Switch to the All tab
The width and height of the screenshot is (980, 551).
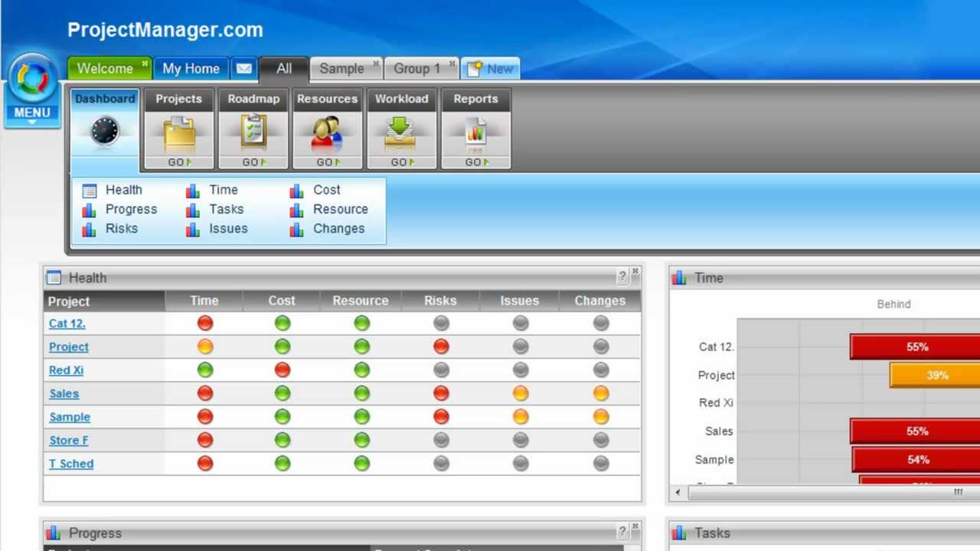284,68
